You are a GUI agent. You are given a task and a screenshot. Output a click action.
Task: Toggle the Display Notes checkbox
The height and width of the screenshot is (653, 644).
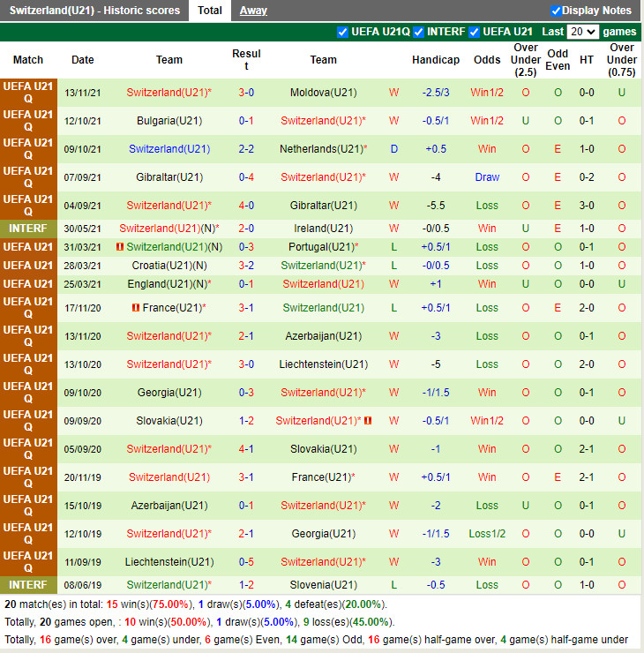coord(556,11)
